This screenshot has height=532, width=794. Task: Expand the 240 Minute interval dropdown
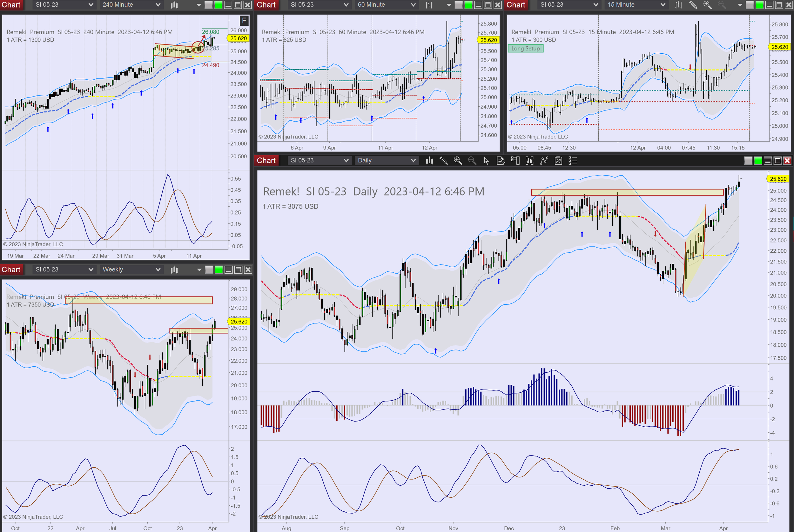tap(158, 5)
